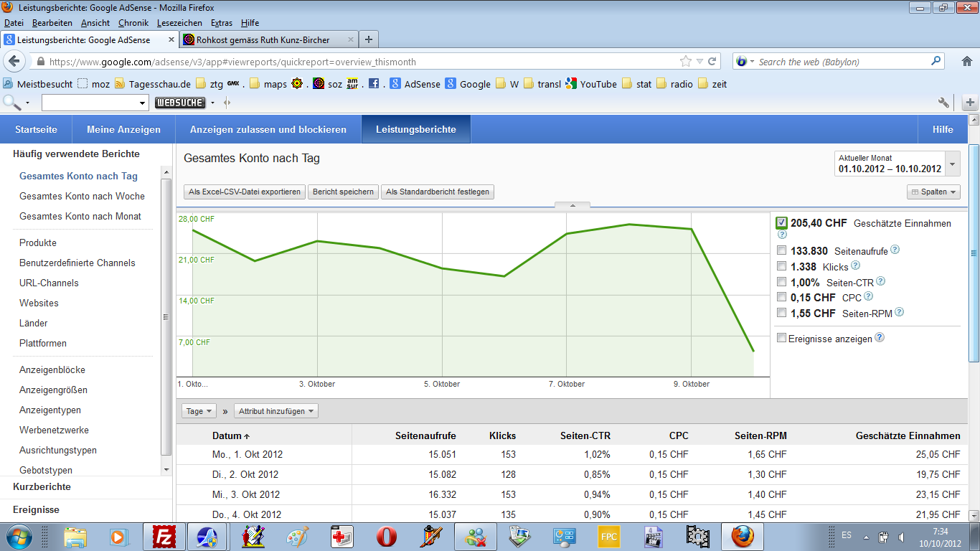The width and height of the screenshot is (980, 551).
Task: Select Gesamtes Konto nach Woche report
Action: (81, 194)
